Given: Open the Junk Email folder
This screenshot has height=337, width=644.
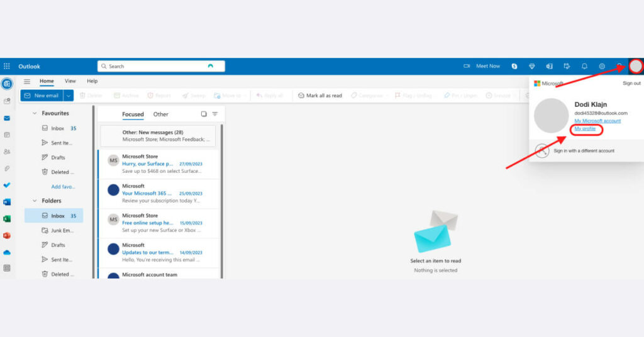Looking at the screenshot, I should 57,230.
